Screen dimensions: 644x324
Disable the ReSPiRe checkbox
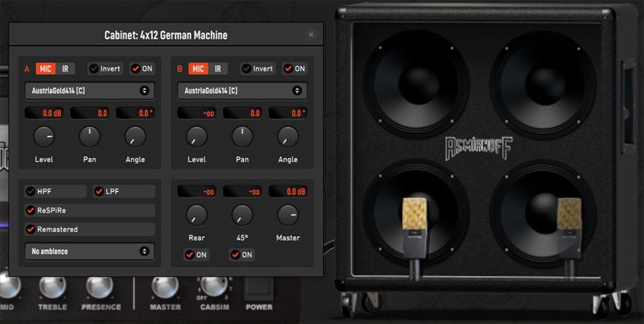[32, 210]
